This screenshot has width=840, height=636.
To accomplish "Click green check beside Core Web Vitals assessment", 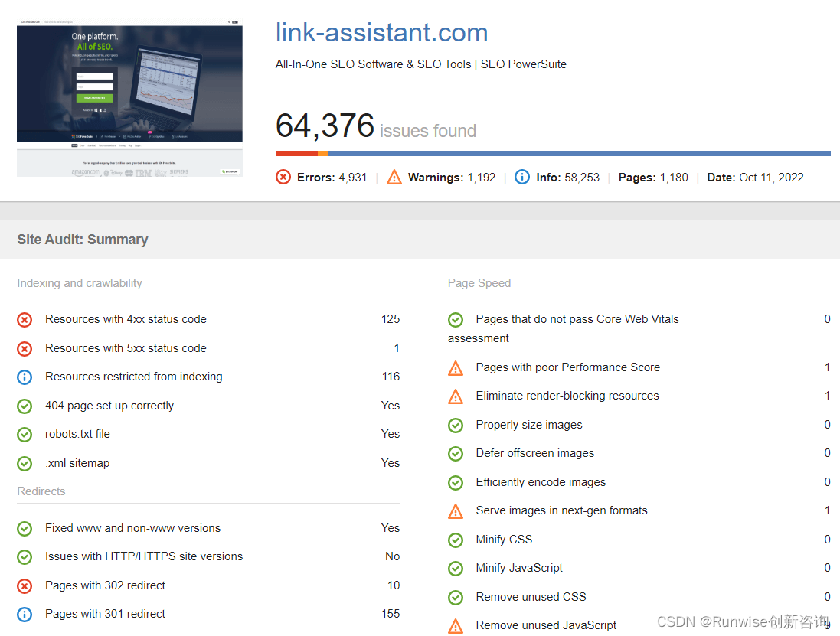I will pyautogui.click(x=456, y=320).
